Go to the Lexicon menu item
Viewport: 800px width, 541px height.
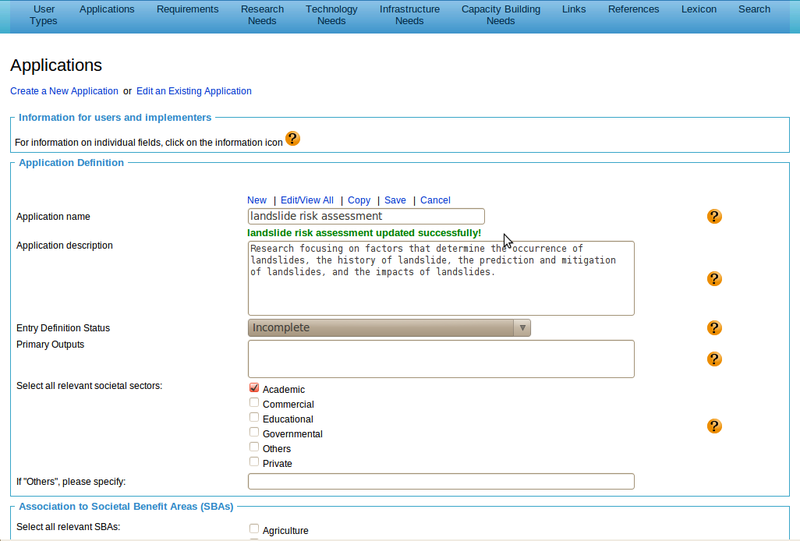coord(698,10)
